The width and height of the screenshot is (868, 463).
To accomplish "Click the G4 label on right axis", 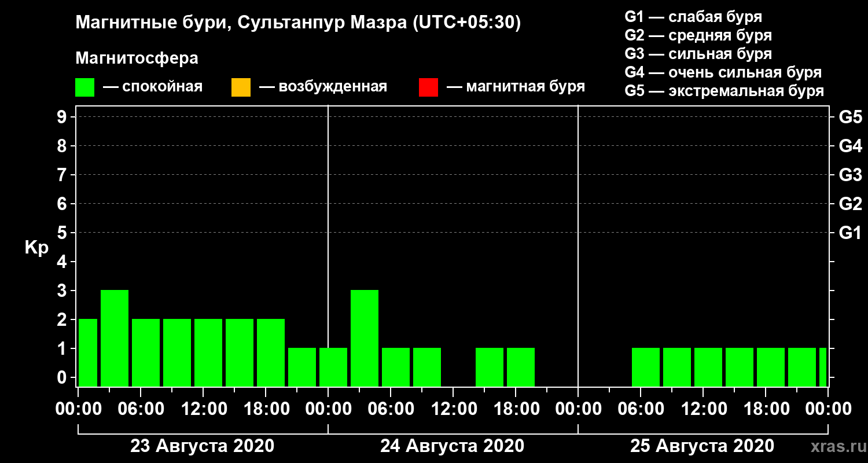I will [850, 146].
